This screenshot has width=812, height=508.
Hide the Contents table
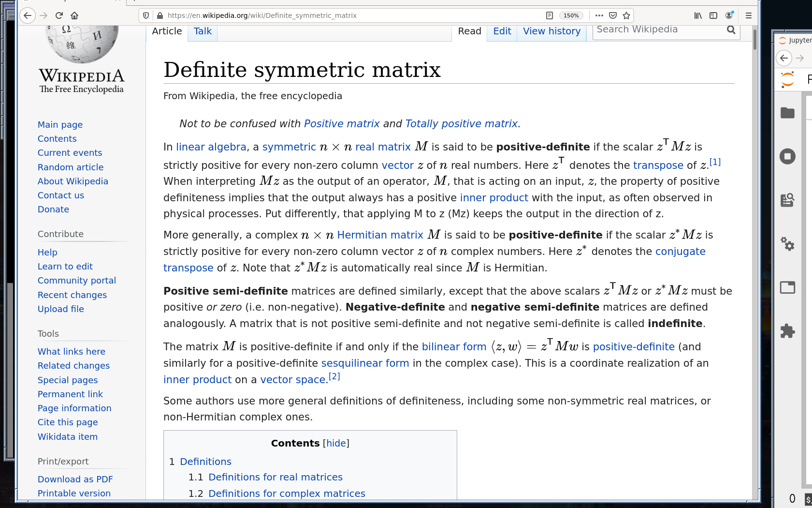tap(336, 443)
